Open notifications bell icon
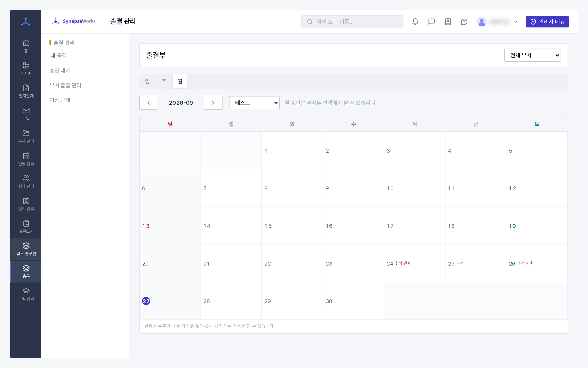This screenshot has height=368, width=588. 415,22
